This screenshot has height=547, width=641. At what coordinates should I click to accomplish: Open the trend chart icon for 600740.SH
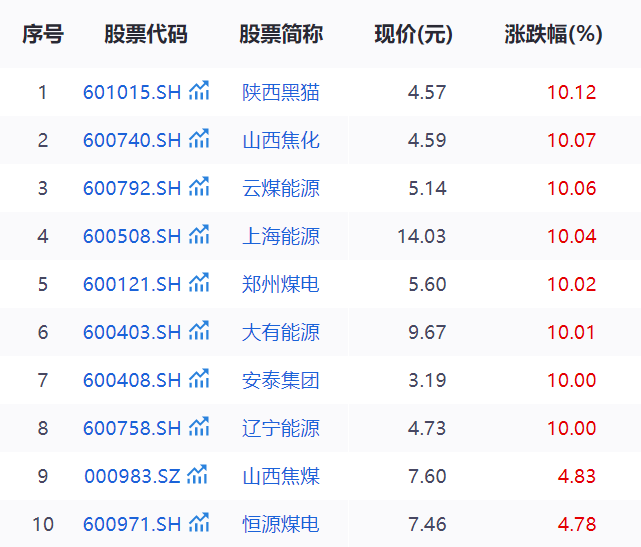pyautogui.click(x=199, y=140)
